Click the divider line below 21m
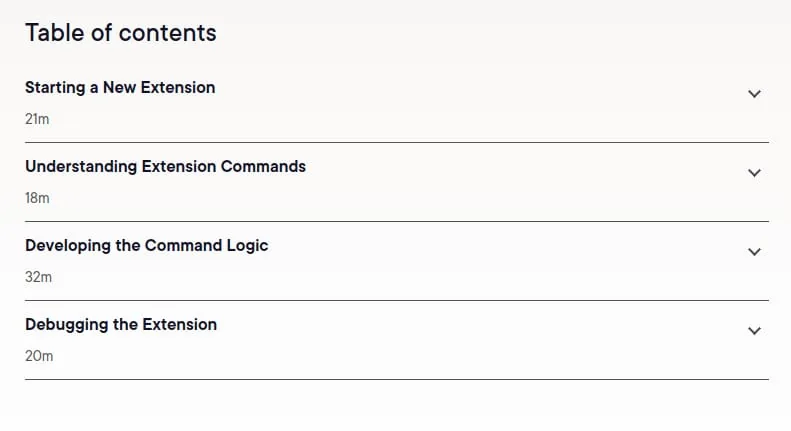The width and height of the screenshot is (791, 431). pos(397,142)
